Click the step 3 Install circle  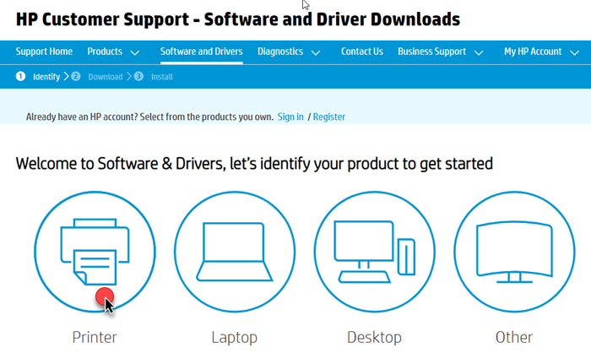138,77
